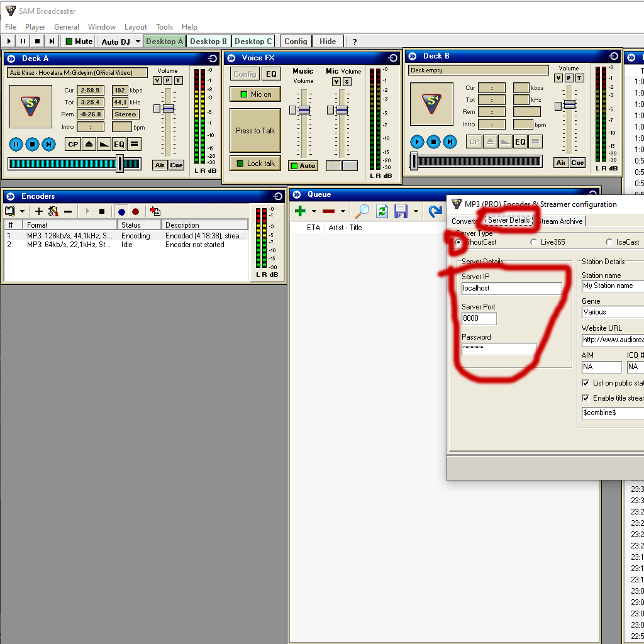Collapse the Voice FX panel header chevron
644x644 pixels.
[231, 58]
